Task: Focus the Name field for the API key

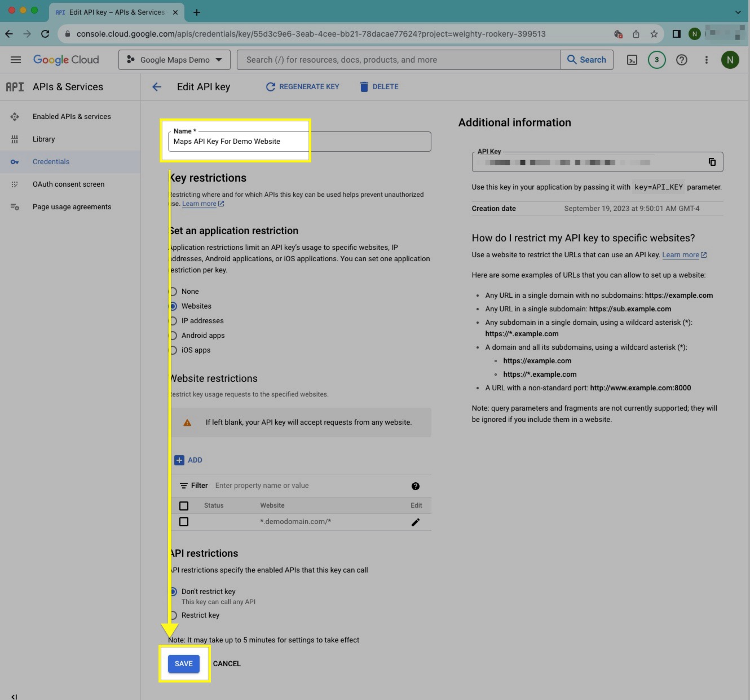Action: click(299, 142)
